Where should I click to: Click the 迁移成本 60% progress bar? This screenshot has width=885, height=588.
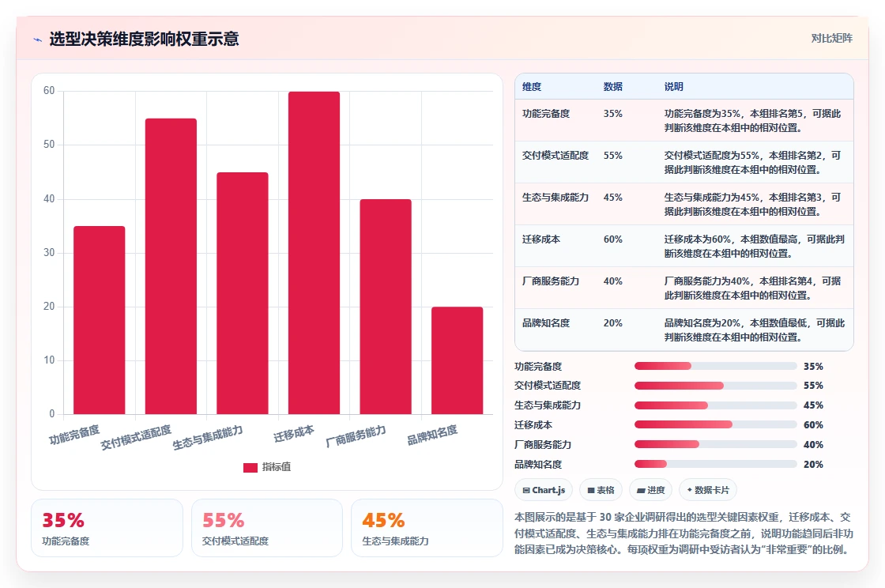click(716, 425)
